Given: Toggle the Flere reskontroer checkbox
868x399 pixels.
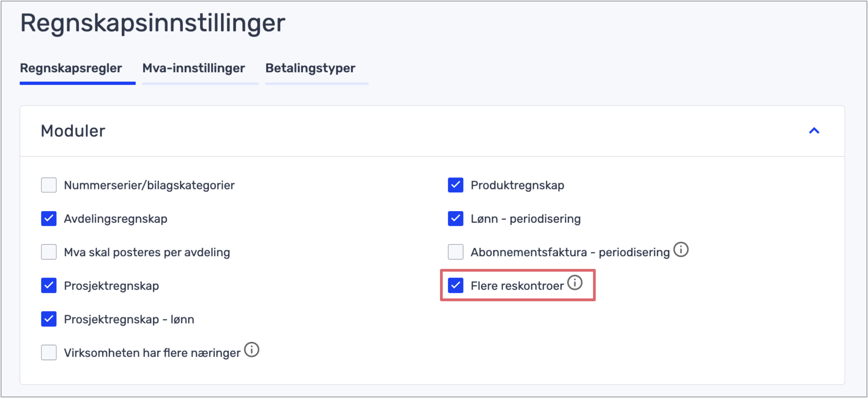Looking at the screenshot, I should pyautogui.click(x=456, y=286).
